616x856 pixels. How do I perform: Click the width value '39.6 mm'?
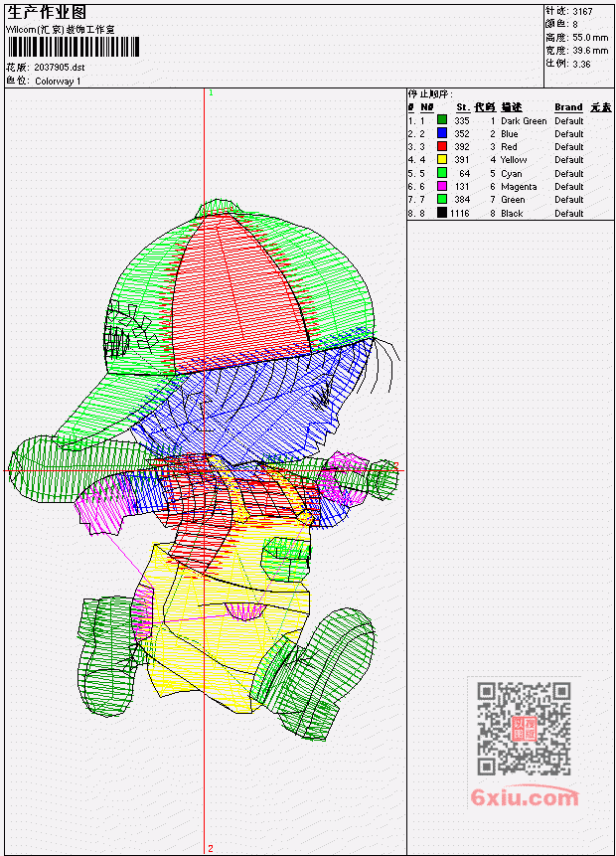(590, 51)
